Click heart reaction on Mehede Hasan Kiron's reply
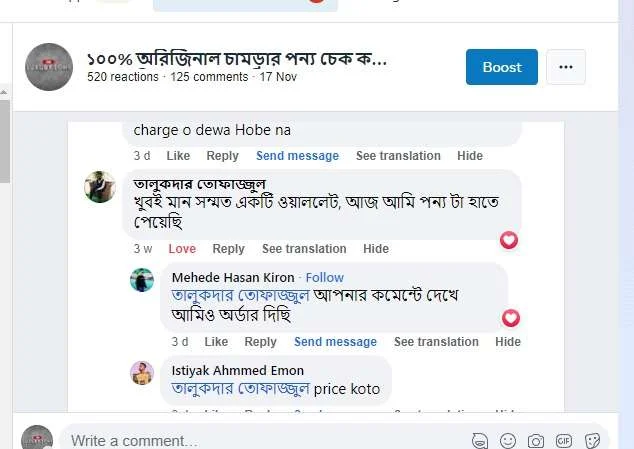 click(x=511, y=318)
